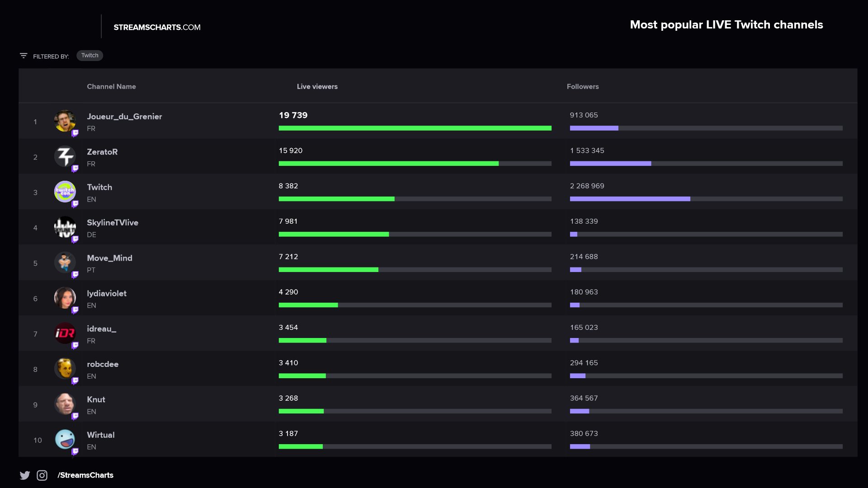Open the /StreamsCharts social handle

click(85, 475)
